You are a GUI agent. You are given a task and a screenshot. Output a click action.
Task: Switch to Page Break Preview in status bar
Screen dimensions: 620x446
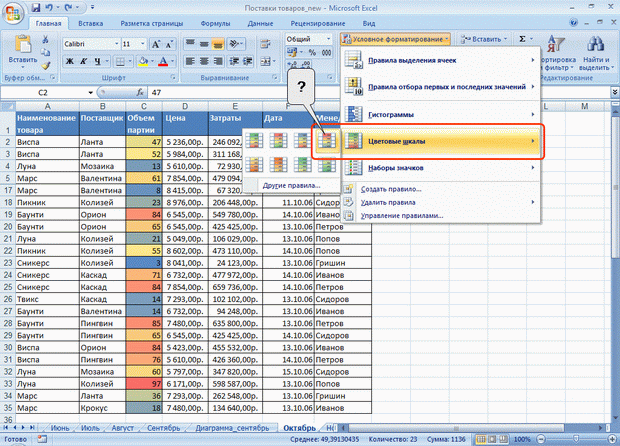(x=503, y=439)
